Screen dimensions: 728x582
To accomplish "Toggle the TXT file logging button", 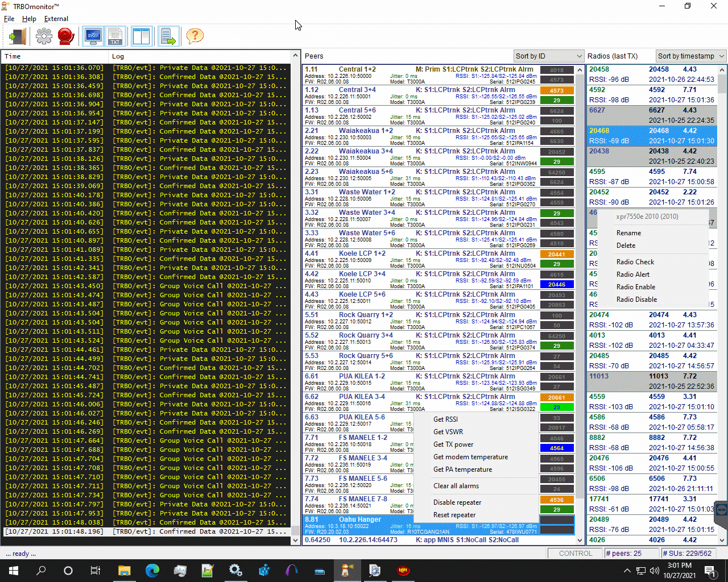I will pos(115,36).
